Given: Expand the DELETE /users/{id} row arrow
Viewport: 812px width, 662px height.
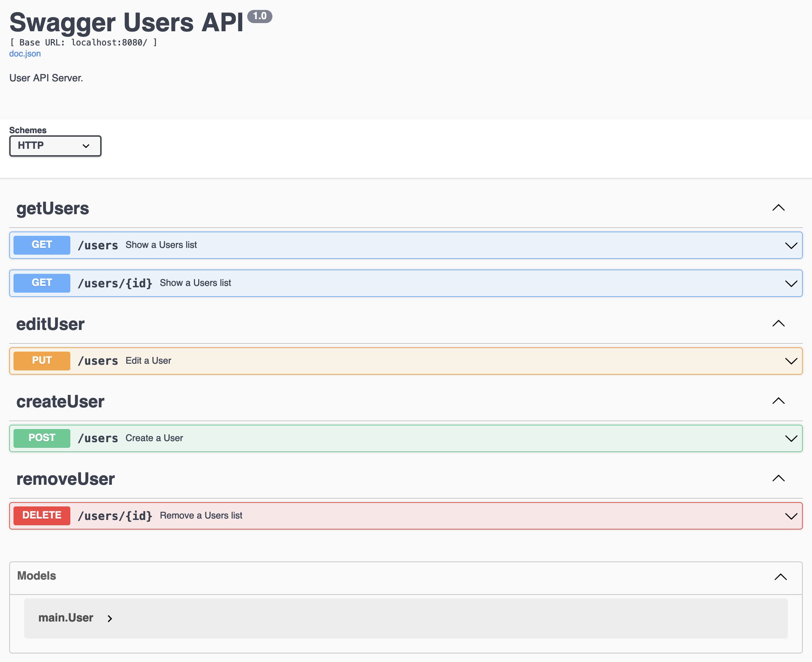Looking at the screenshot, I should [791, 516].
